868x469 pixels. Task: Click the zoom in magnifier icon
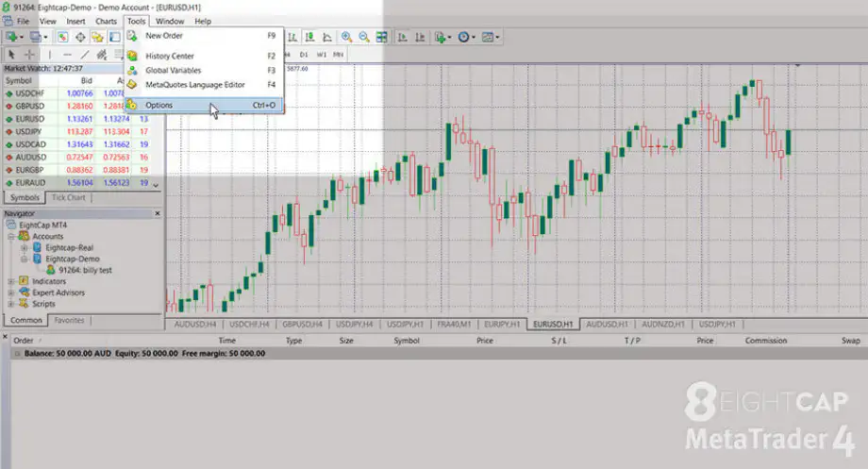pos(346,37)
